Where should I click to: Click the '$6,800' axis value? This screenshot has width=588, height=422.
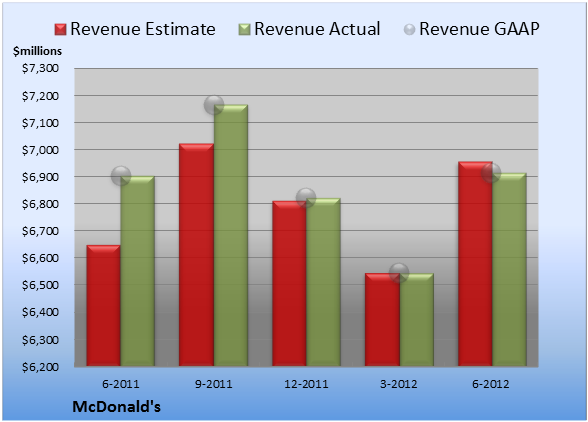[40, 204]
